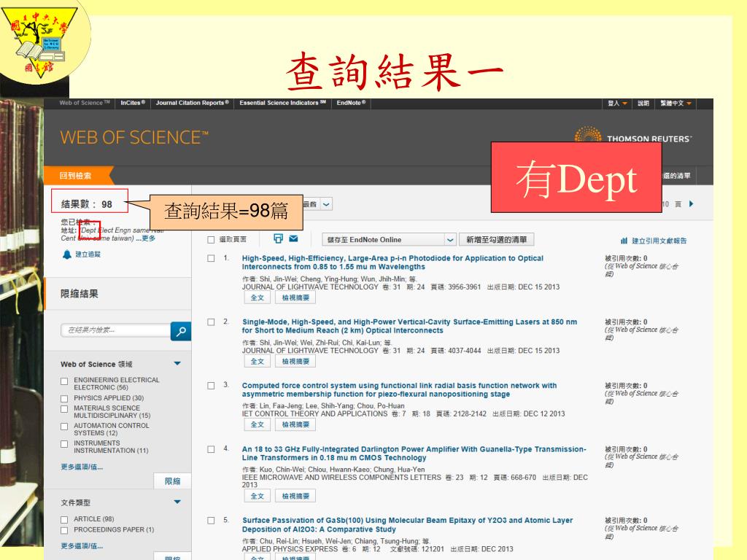Enable Automation Control Systems filter
The height and width of the screenshot is (560, 747).
click(64, 427)
